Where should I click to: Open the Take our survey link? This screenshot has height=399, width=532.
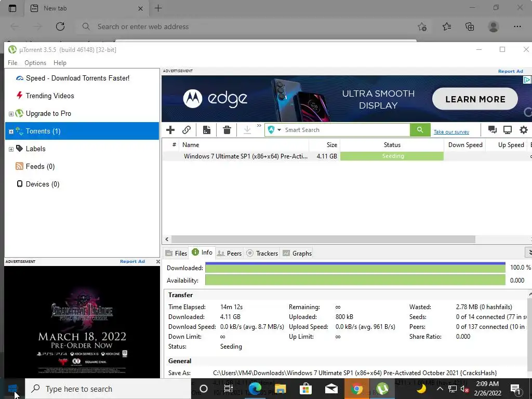pos(451,131)
